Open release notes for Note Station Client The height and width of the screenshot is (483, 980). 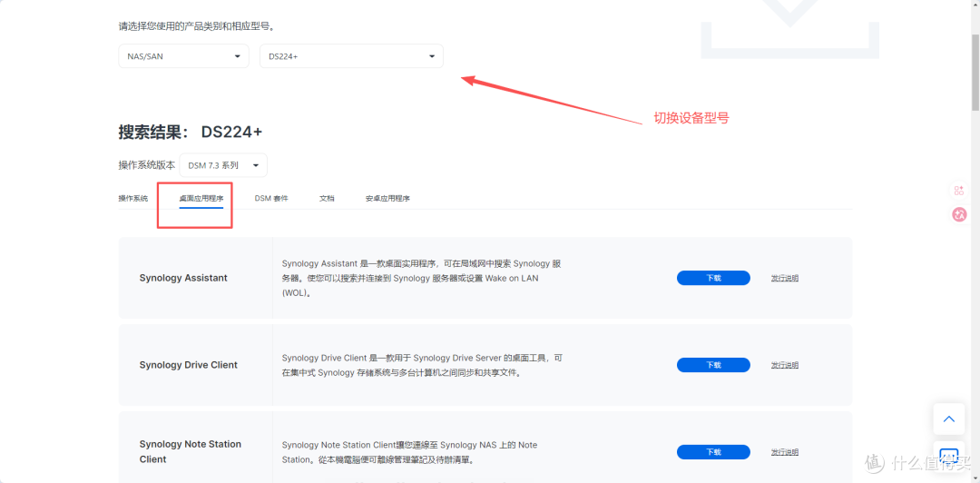(x=784, y=452)
